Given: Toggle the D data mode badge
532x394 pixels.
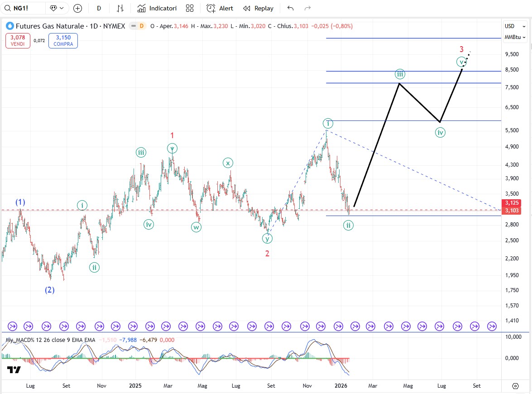Looking at the screenshot, I should point(142,26).
